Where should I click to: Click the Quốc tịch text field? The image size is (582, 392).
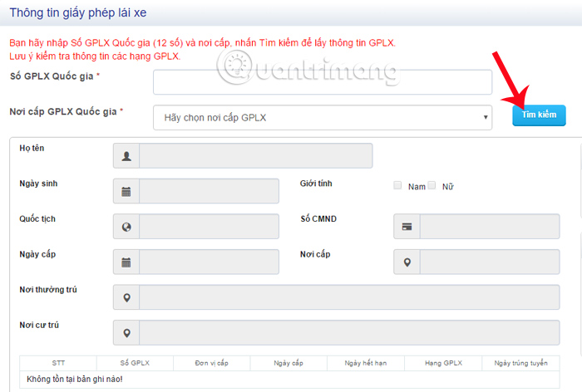[209, 227]
